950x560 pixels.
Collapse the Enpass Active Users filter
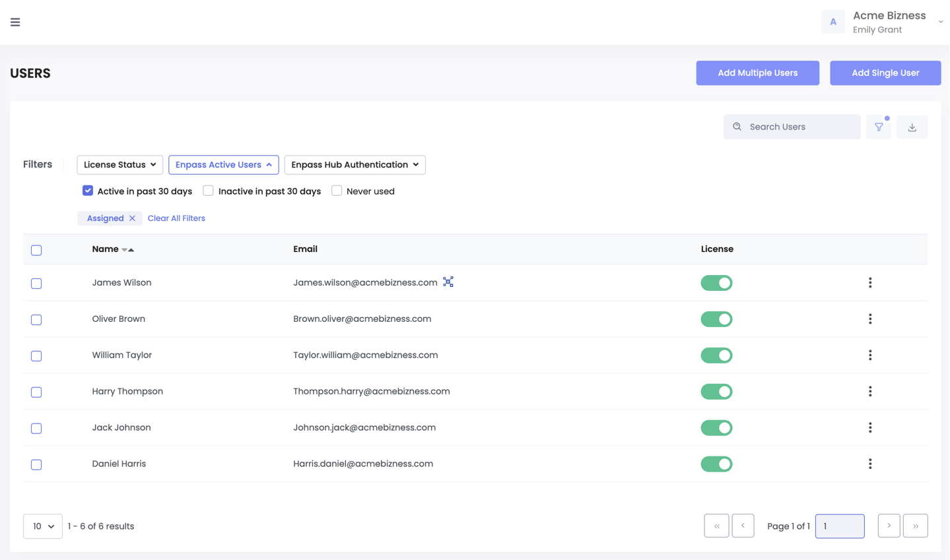223,164
